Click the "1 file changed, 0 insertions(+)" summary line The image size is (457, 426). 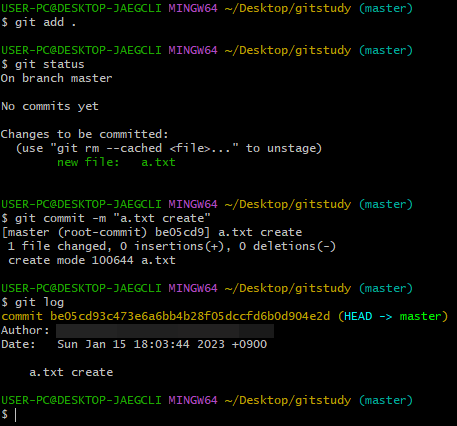tap(172, 246)
